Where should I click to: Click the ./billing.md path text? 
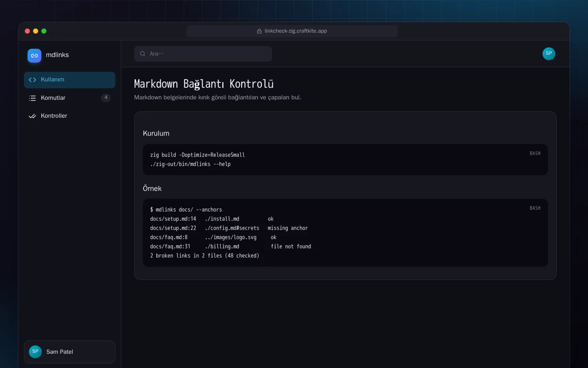[222, 247]
